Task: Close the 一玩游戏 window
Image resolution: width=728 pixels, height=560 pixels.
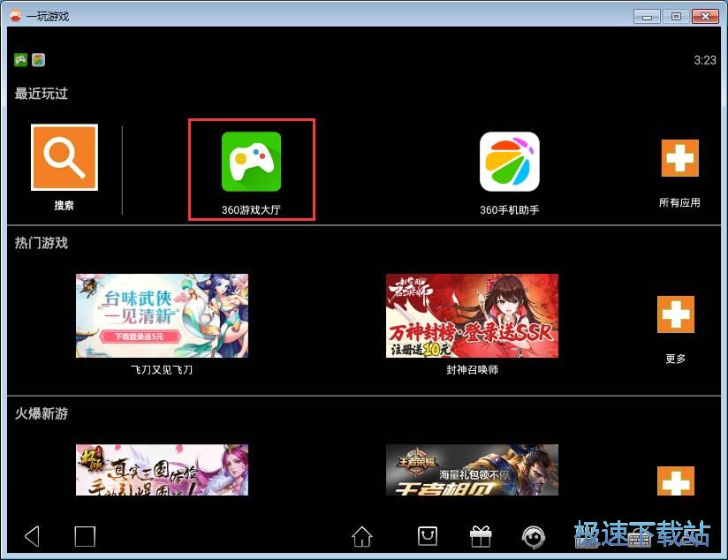Action: pyautogui.click(x=705, y=16)
